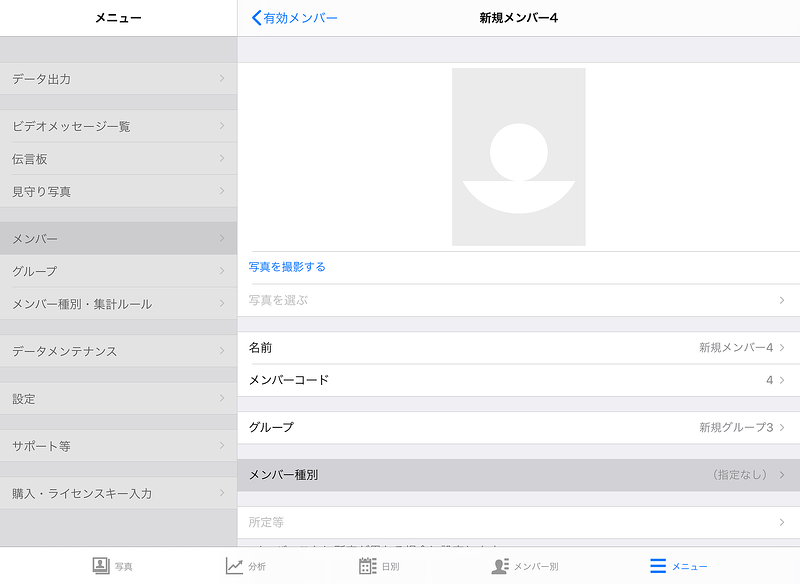Select the 日別 calendar tab icon
The height and width of the screenshot is (584, 800).
point(368,566)
